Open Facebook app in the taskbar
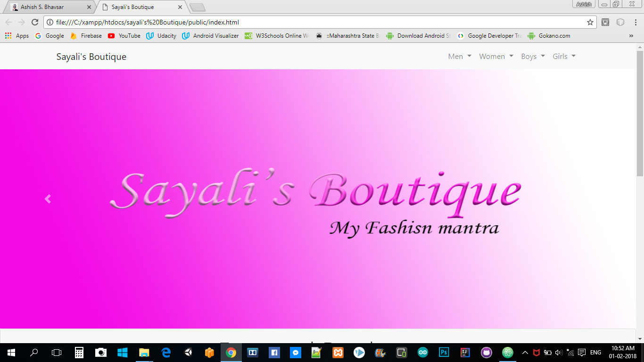 (274, 352)
